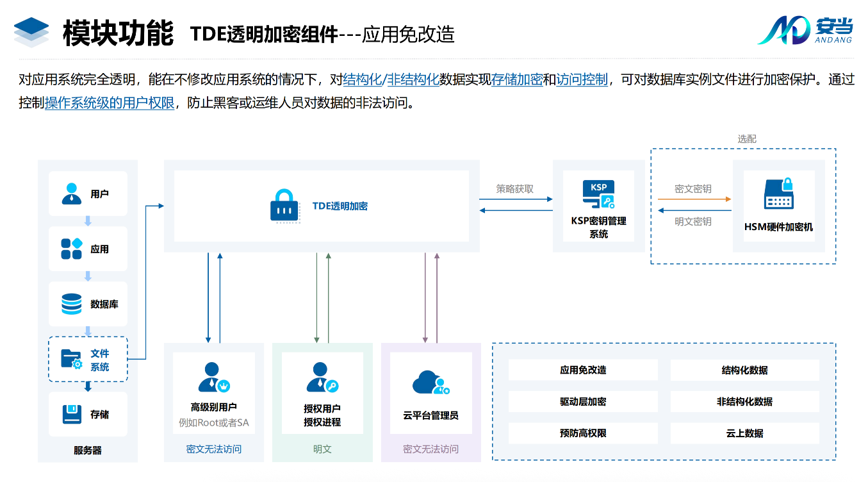
Task: Select the 应用 application tiles icon
Action: point(71,249)
